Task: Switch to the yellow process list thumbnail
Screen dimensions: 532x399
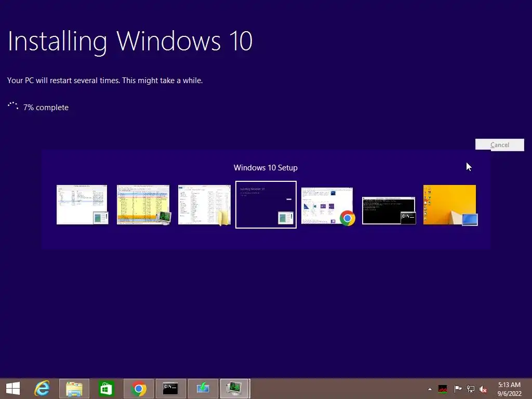Action: (x=143, y=205)
